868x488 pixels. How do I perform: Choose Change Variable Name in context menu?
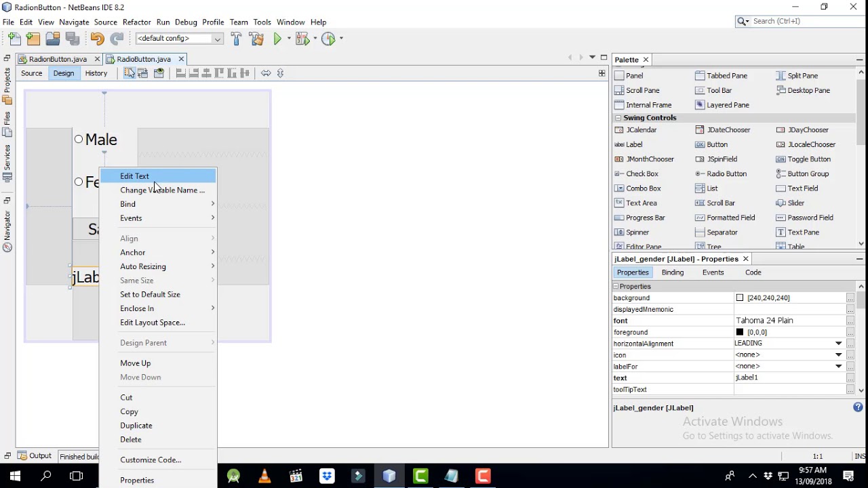(158, 190)
